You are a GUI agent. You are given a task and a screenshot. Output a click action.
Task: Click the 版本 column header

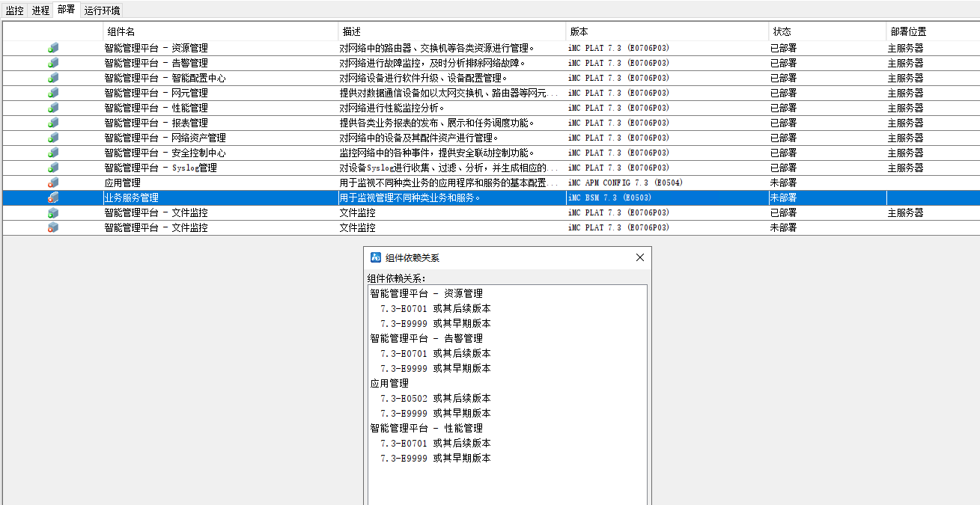pos(667,31)
